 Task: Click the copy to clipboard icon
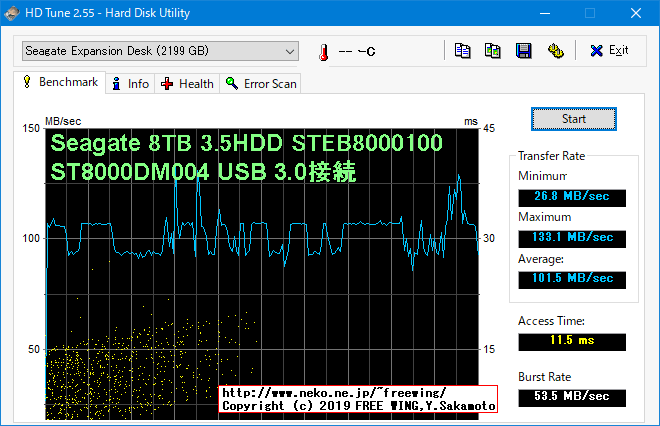[463, 51]
